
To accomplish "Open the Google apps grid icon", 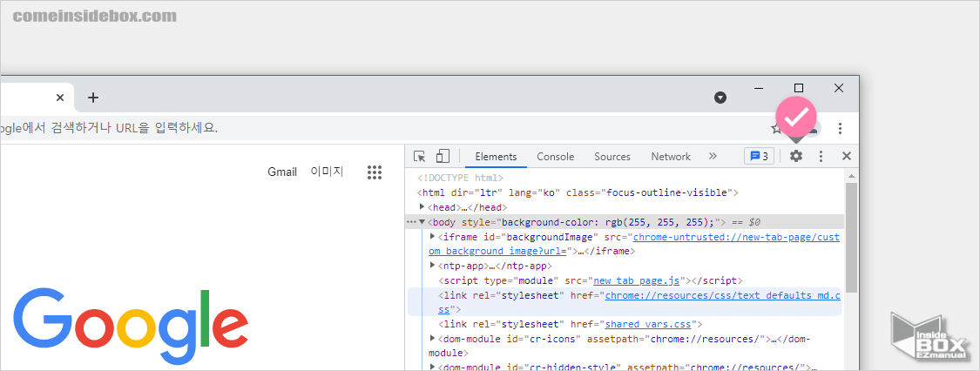I will [375, 172].
